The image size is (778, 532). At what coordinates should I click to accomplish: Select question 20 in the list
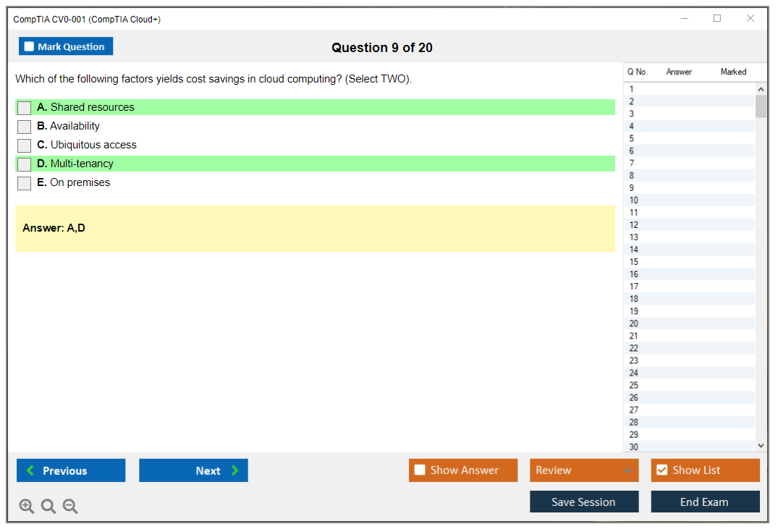(634, 324)
